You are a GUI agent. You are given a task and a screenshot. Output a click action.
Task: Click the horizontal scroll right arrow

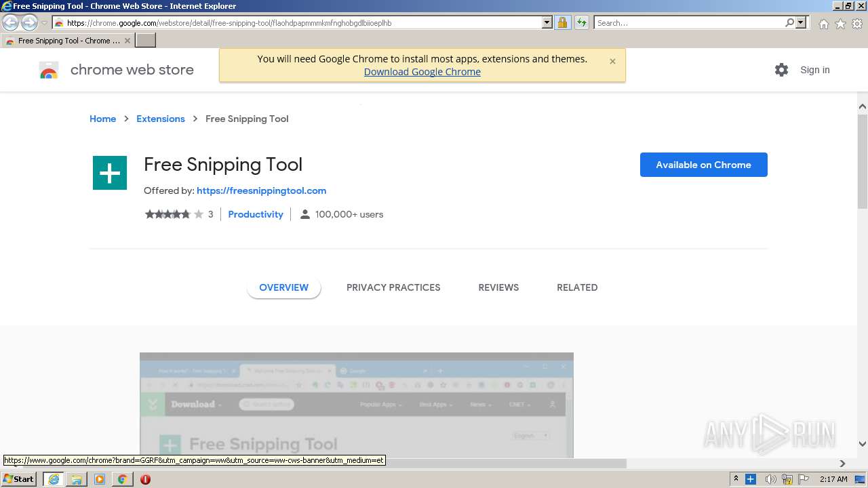[x=842, y=464]
